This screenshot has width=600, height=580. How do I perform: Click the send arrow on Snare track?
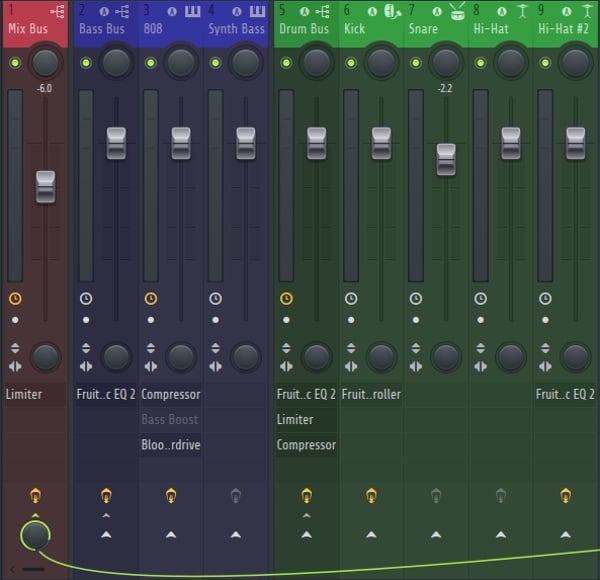tap(436, 534)
